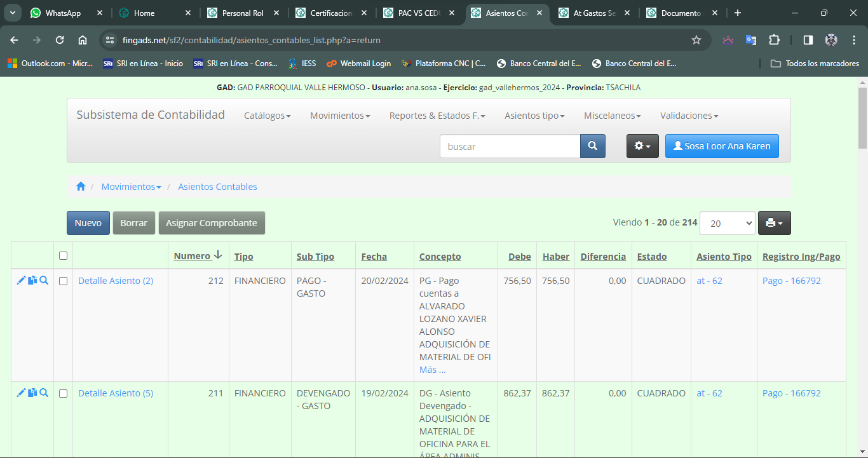This screenshot has width=868, height=458.
Task: Toggle the select-all checkbox in the table header
Action: 63,256
